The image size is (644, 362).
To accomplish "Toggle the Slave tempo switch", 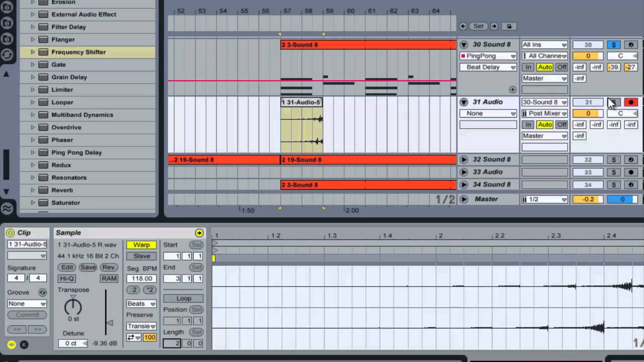I will click(141, 256).
